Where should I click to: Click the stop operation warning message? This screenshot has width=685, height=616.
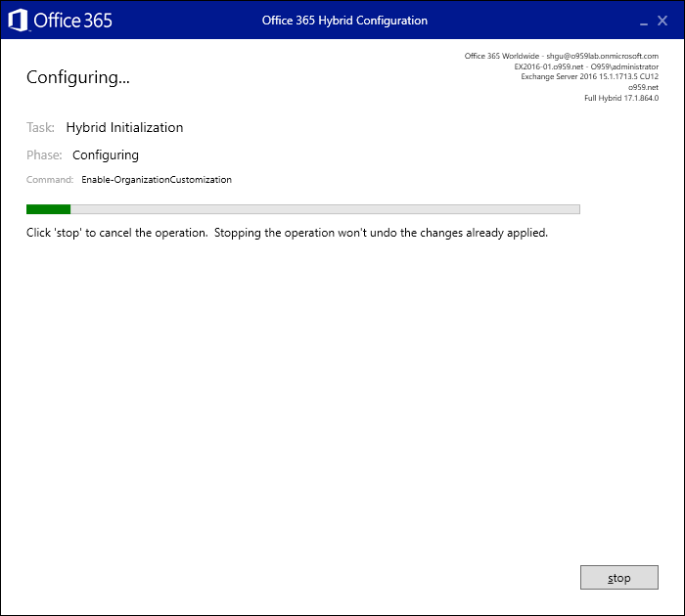[287, 233]
